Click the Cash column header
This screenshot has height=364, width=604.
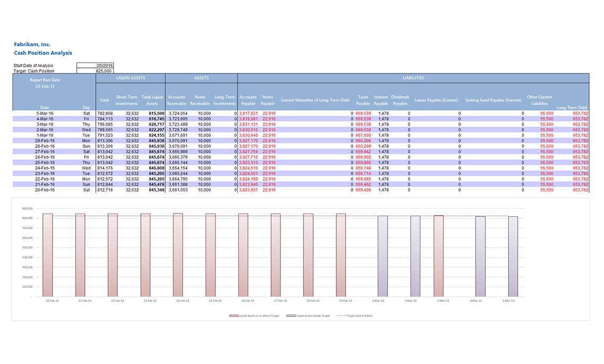tap(104, 100)
